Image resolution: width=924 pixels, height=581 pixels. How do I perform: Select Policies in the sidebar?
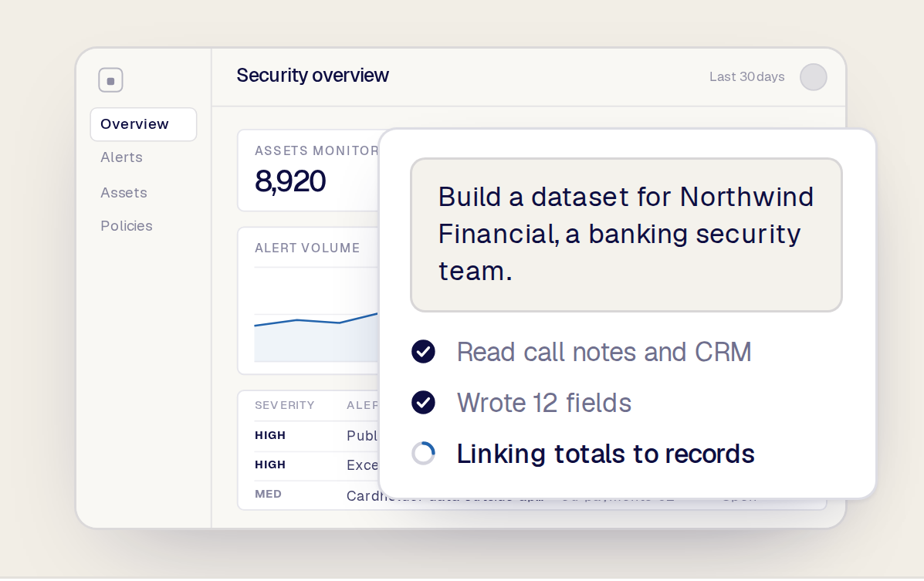(x=126, y=225)
